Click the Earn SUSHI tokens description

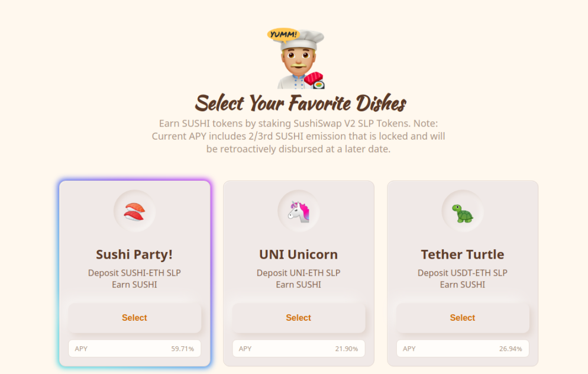[x=298, y=136]
